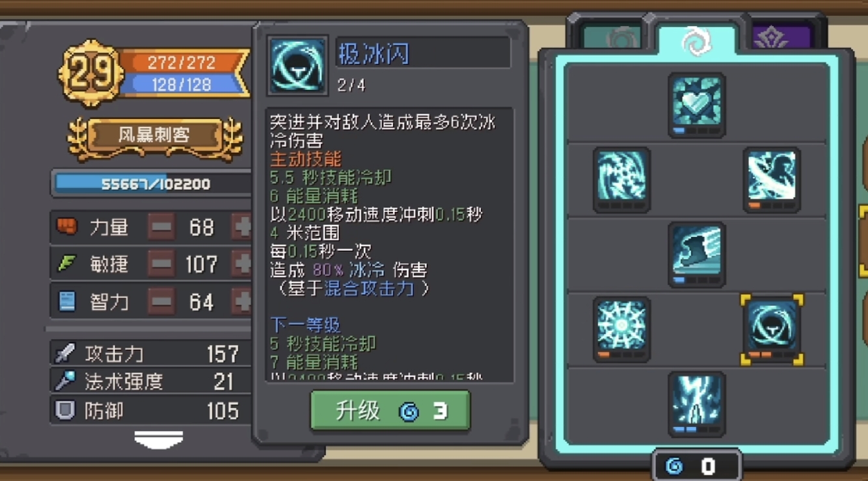Image resolution: width=868 pixels, height=481 pixels.
Task: Select the ice dash boot skill icon
Action: 696,254
